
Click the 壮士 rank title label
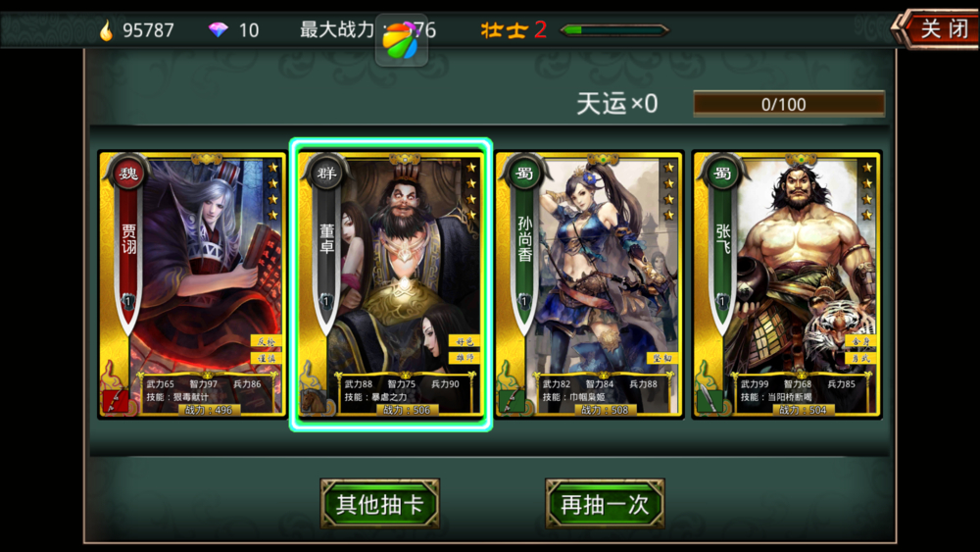[x=505, y=30]
